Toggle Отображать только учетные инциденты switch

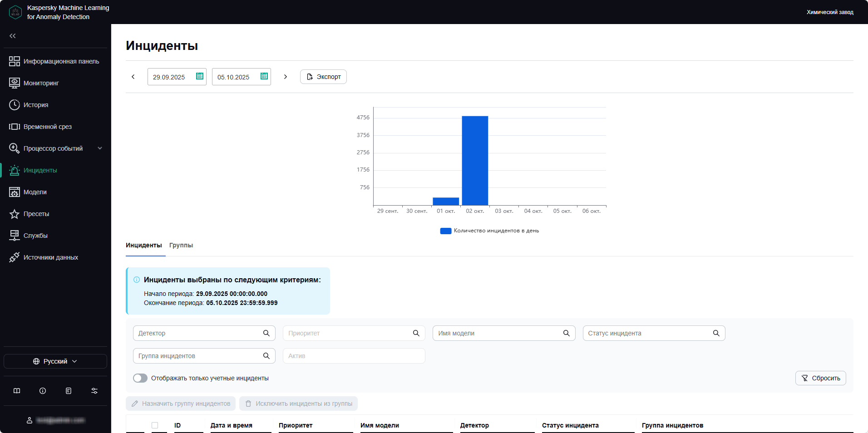pos(140,378)
